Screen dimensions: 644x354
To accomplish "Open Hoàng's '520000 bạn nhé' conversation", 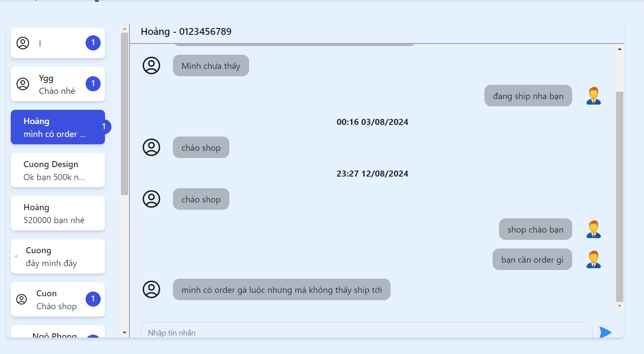I will point(58,213).
